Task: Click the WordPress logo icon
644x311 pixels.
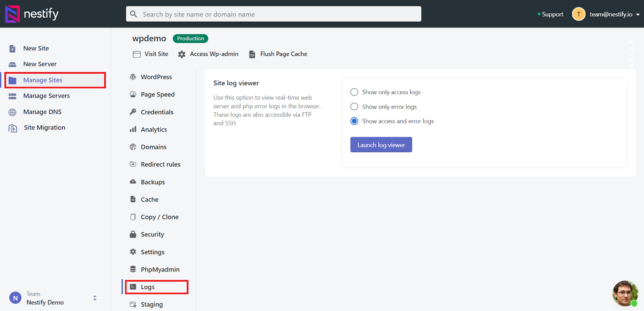Action: coord(133,77)
